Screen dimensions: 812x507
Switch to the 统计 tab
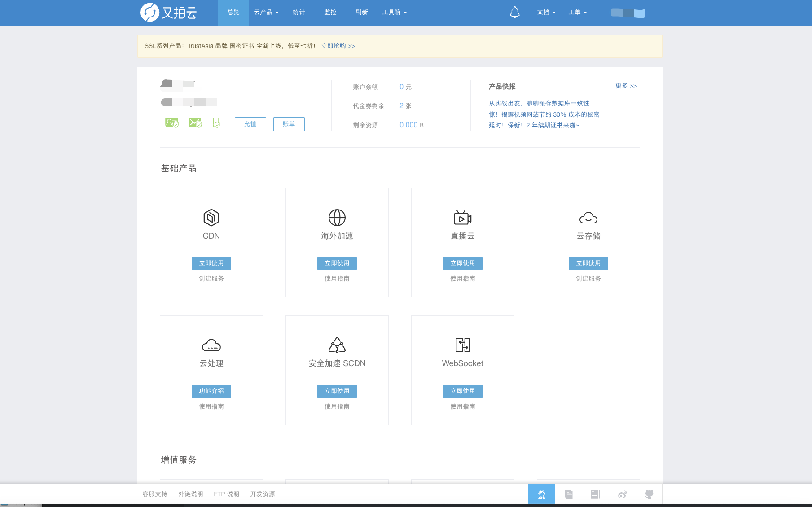(x=299, y=13)
